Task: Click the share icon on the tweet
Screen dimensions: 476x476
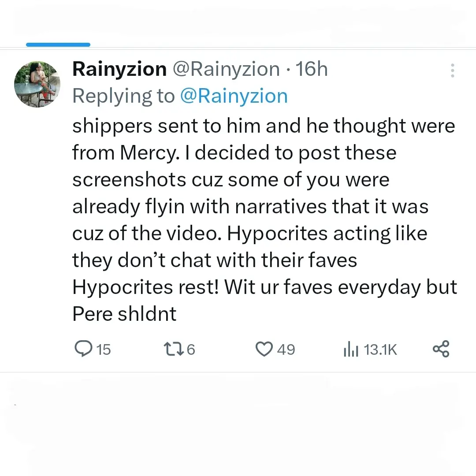Action: pyautogui.click(x=441, y=349)
